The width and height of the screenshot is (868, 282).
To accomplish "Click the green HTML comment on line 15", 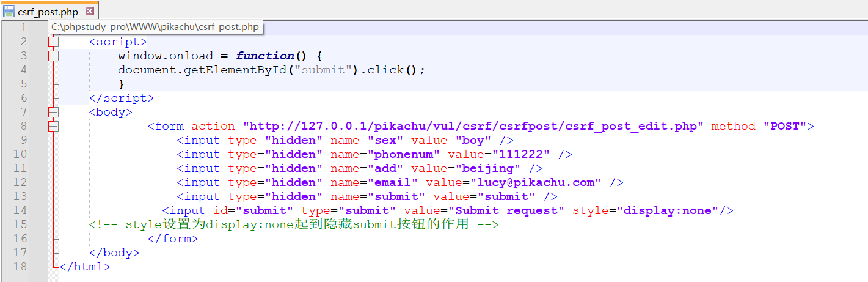I will pos(294,224).
